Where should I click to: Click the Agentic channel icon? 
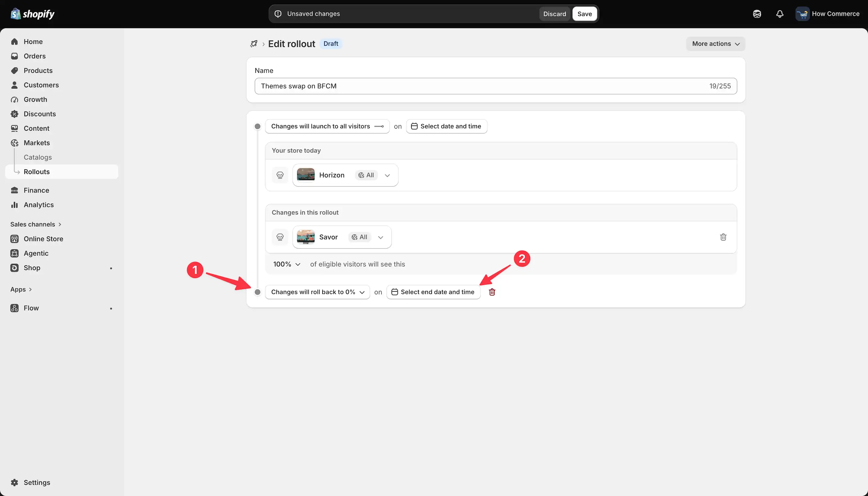click(x=14, y=254)
